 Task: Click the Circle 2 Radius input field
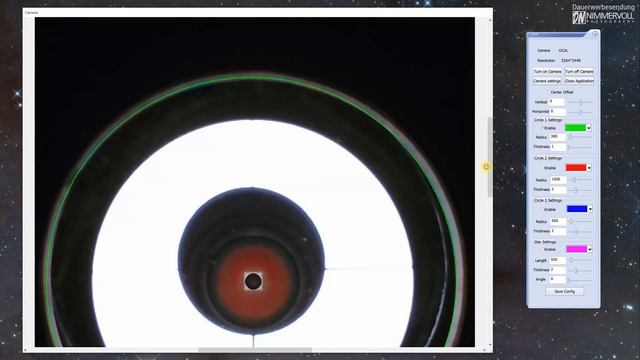pyautogui.click(x=558, y=180)
